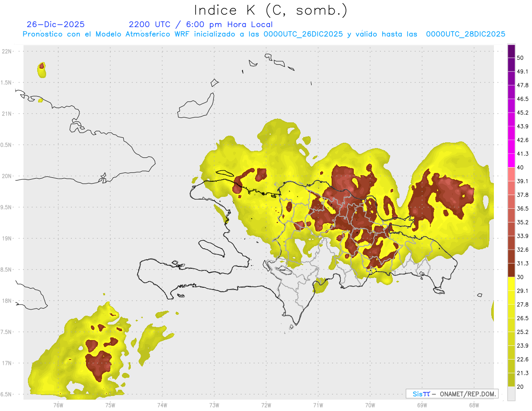
Task: Click '2200 UTC / 6:00 pm Hora Local' text
Action: [201, 24]
